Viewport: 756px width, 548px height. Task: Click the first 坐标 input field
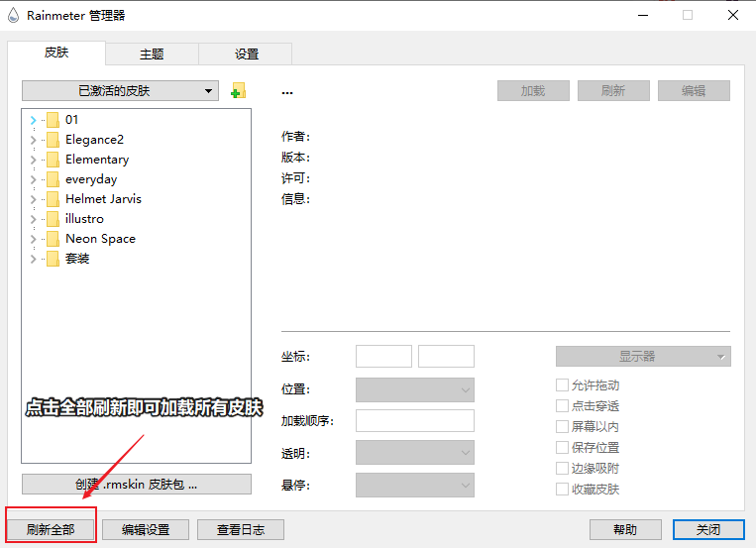[383, 357]
